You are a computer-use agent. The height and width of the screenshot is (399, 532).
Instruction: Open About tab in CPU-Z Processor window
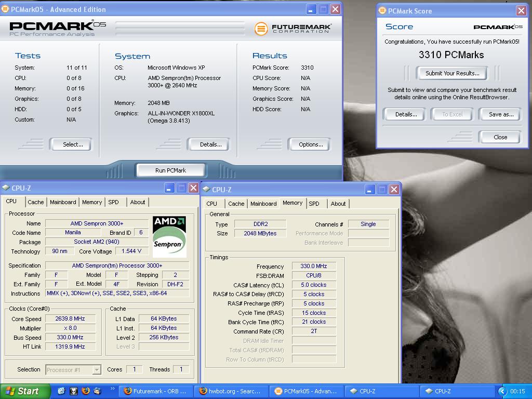click(137, 202)
